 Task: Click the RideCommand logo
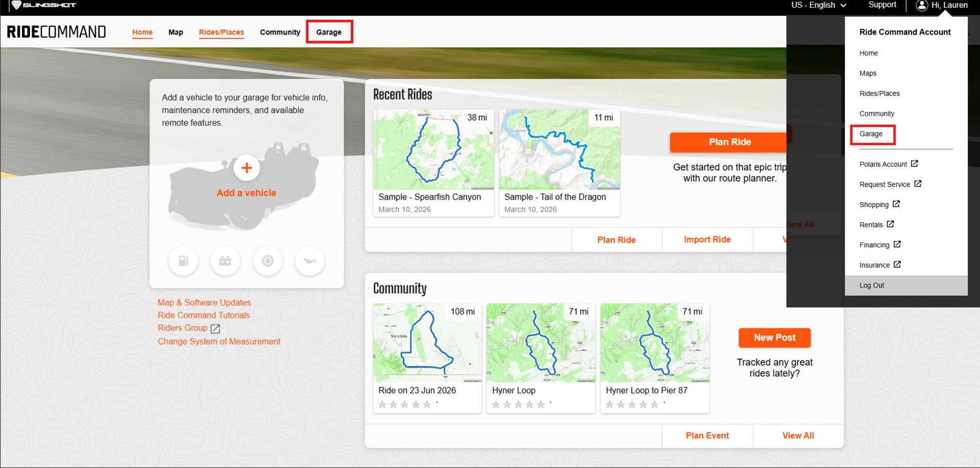pos(57,32)
